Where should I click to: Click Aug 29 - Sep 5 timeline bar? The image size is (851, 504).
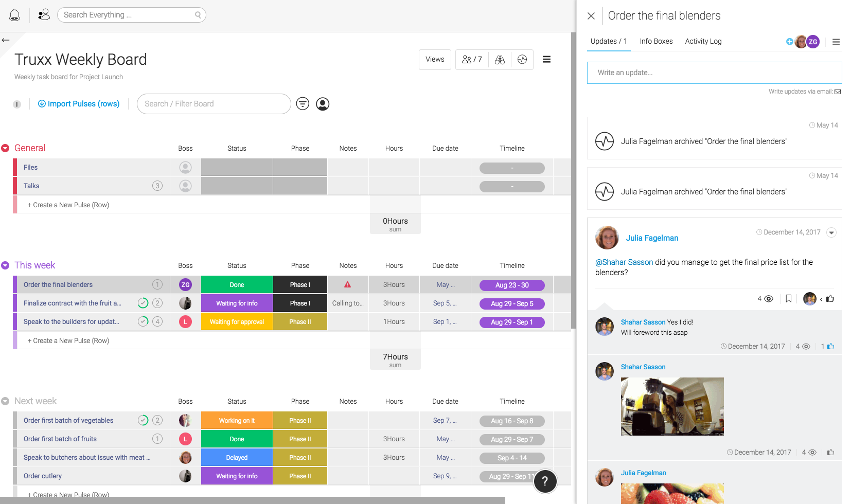512,303
